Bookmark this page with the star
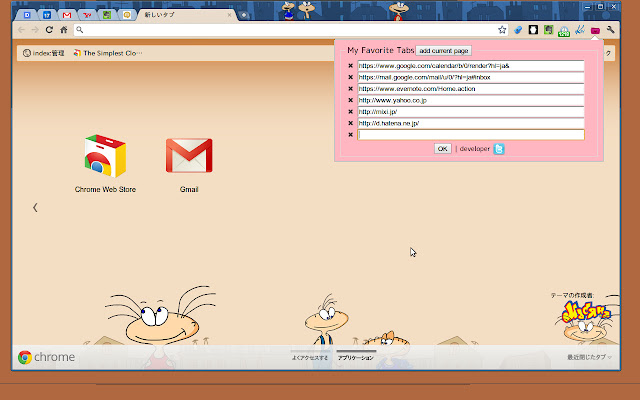640x400 pixels. [502, 30]
